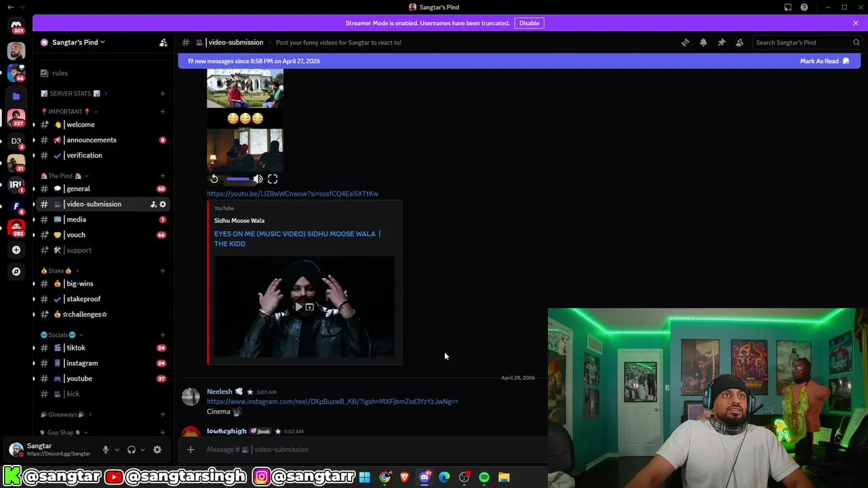Viewport: 868px width, 488px height.
Task: Open Neelesh's Instagram reel link
Action: coord(332,401)
